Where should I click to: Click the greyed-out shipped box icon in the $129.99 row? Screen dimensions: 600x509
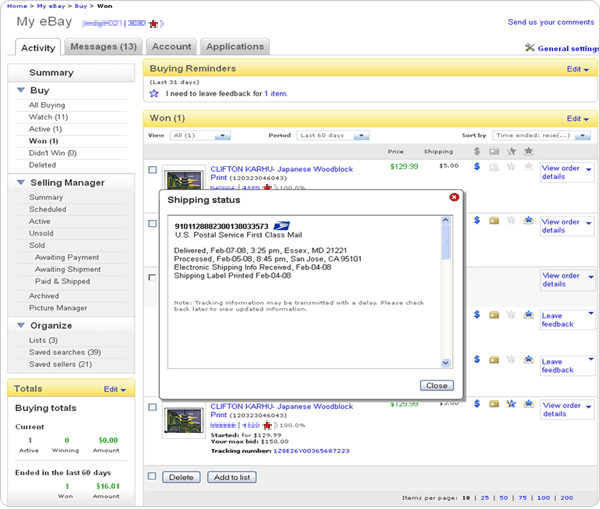tap(494, 166)
